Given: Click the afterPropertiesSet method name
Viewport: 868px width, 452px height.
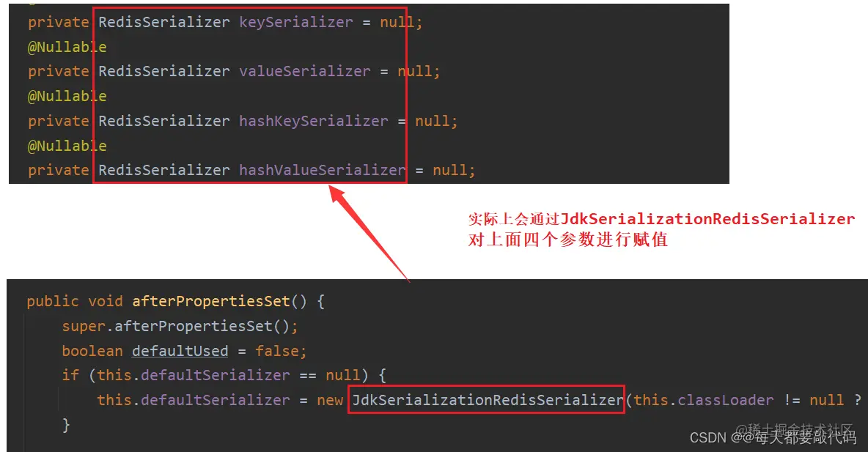Looking at the screenshot, I should (x=211, y=301).
